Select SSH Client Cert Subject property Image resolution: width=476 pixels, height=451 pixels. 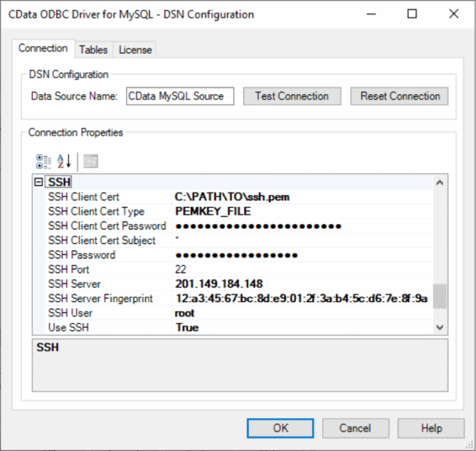click(x=102, y=241)
